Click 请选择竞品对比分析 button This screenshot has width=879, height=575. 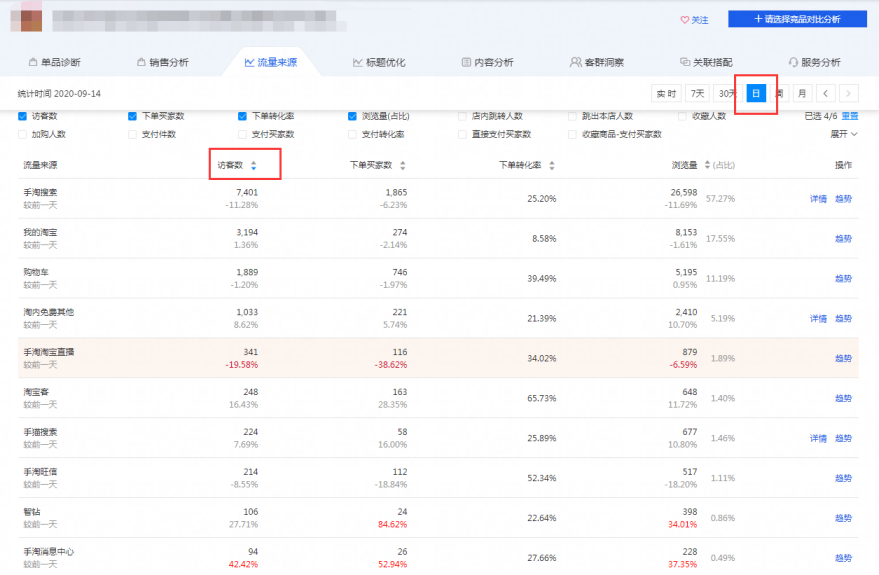pos(797,19)
